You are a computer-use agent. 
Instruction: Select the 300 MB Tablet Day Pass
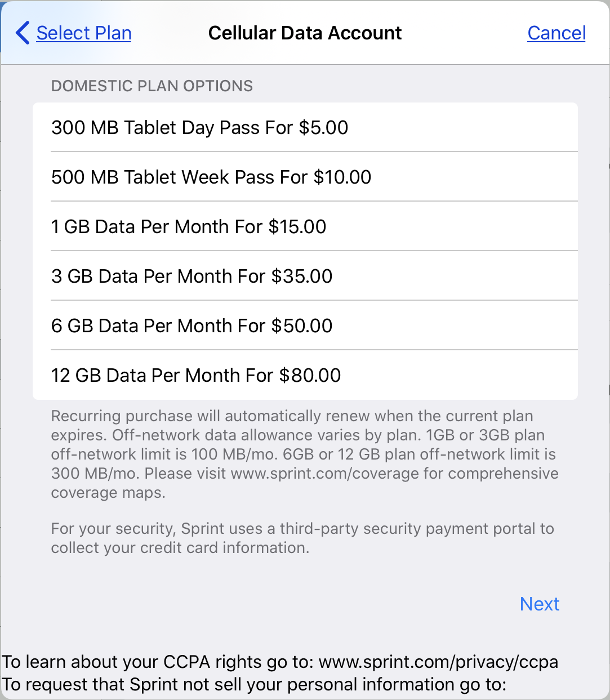tap(199, 128)
